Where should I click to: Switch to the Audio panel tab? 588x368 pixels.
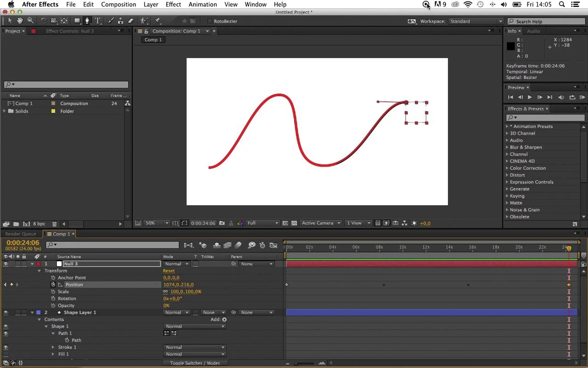pyautogui.click(x=533, y=31)
